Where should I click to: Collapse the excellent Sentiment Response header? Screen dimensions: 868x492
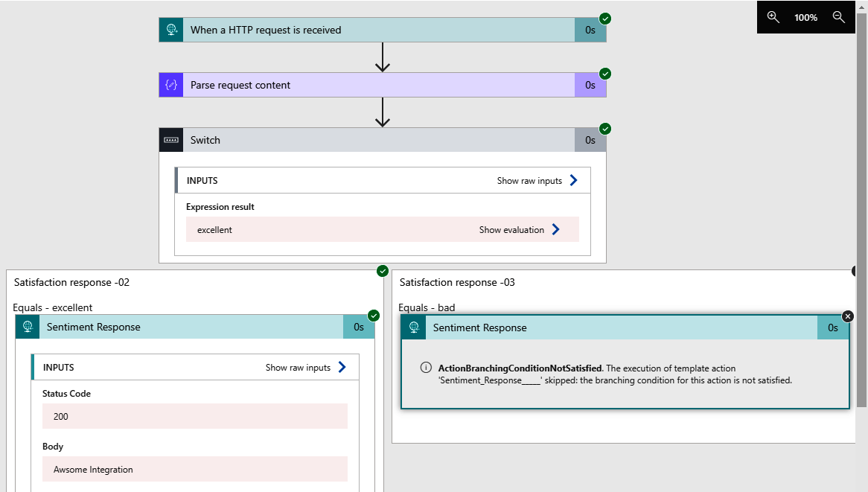[195, 327]
